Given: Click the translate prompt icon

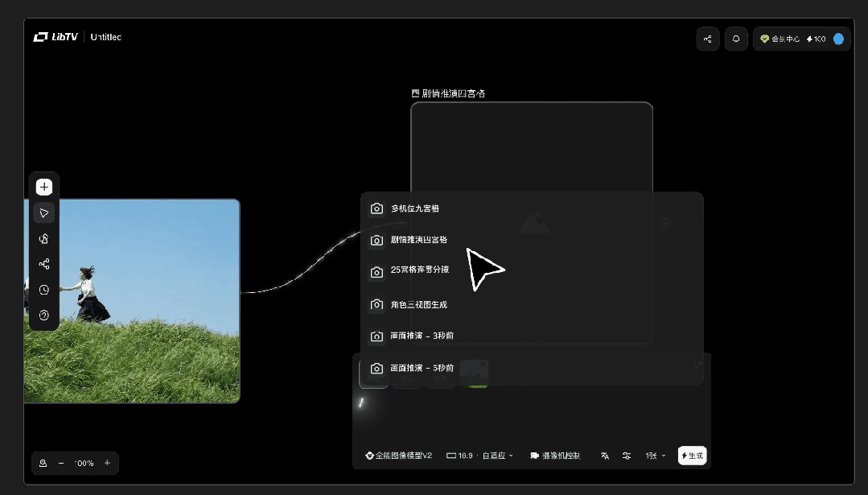Looking at the screenshot, I should click(605, 456).
